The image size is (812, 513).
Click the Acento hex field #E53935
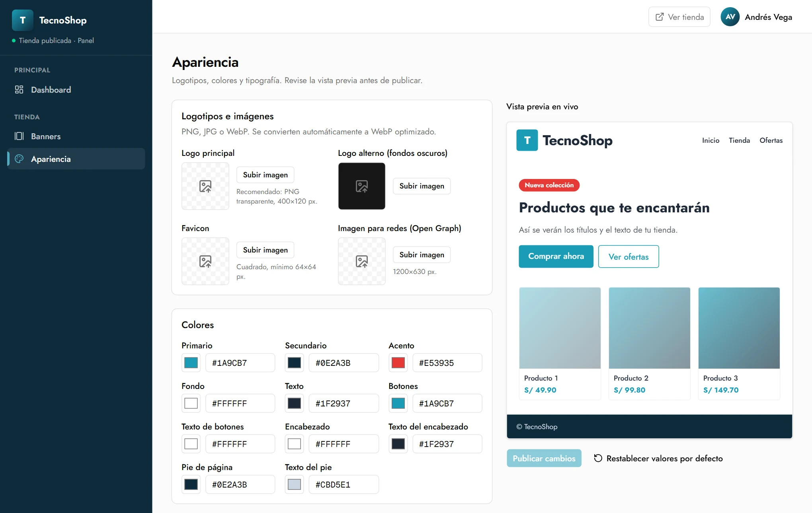click(447, 363)
